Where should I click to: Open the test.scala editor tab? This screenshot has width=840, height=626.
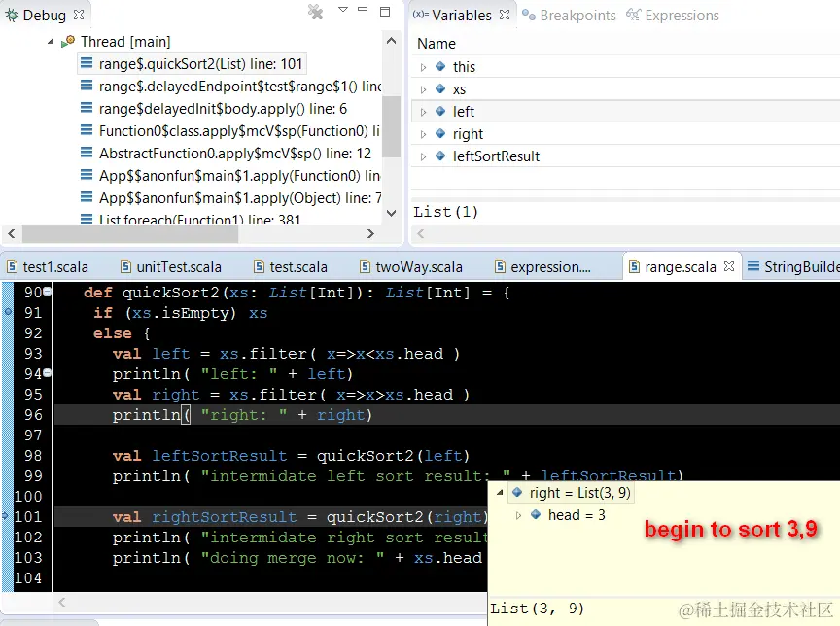(x=291, y=266)
